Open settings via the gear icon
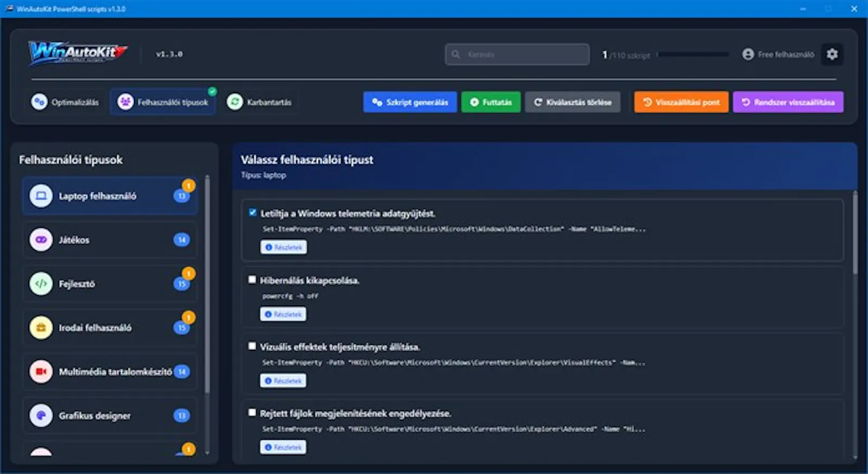Screen dimensions: 868x474 pos(832,54)
